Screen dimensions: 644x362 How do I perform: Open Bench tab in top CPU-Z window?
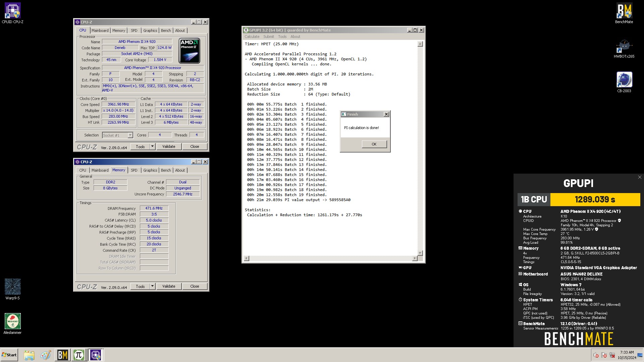[x=166, y=31]
